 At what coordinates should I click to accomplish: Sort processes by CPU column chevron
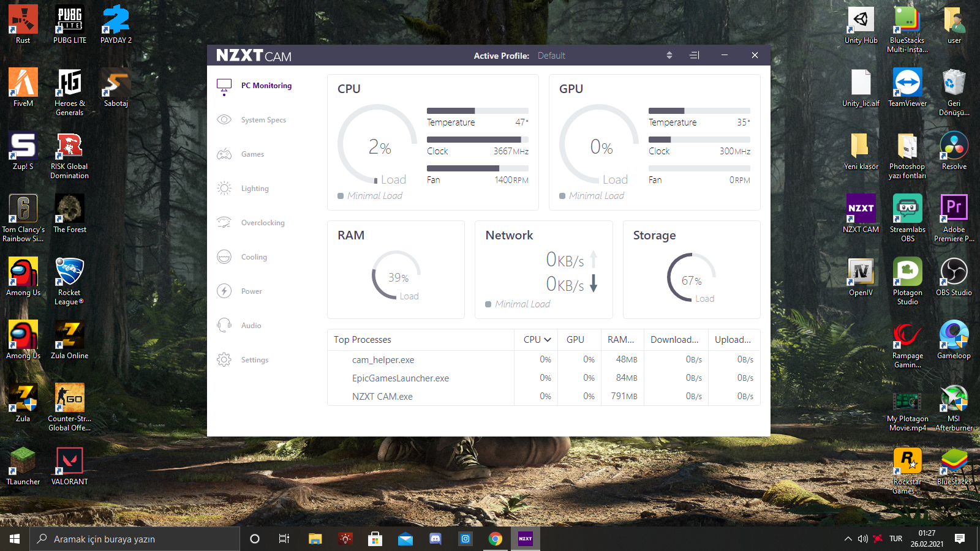click(x=547, y=339)
